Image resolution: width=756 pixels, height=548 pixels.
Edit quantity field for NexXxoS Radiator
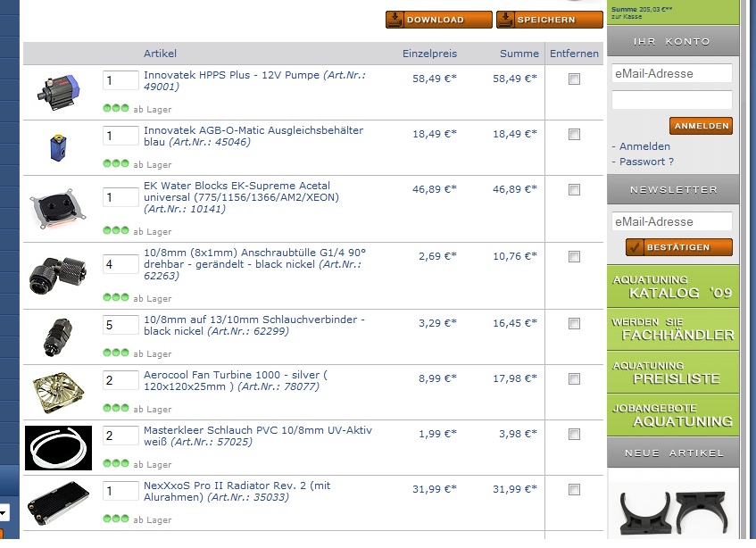coord(120,491)
